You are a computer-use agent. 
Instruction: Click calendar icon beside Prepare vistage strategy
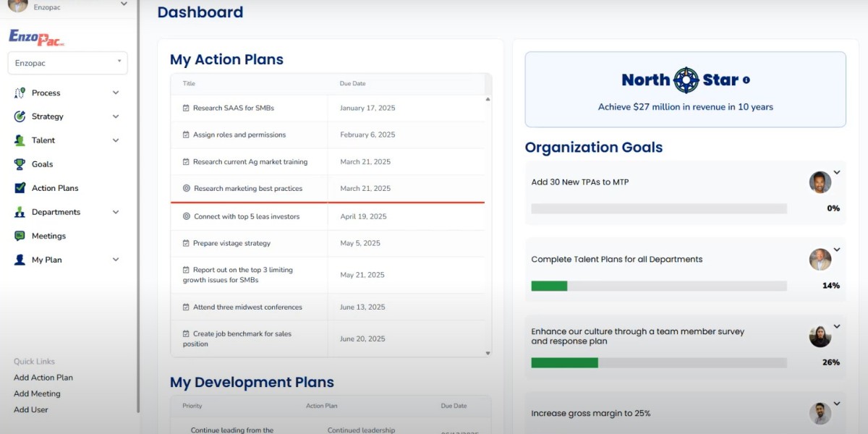tap(186, 243)
